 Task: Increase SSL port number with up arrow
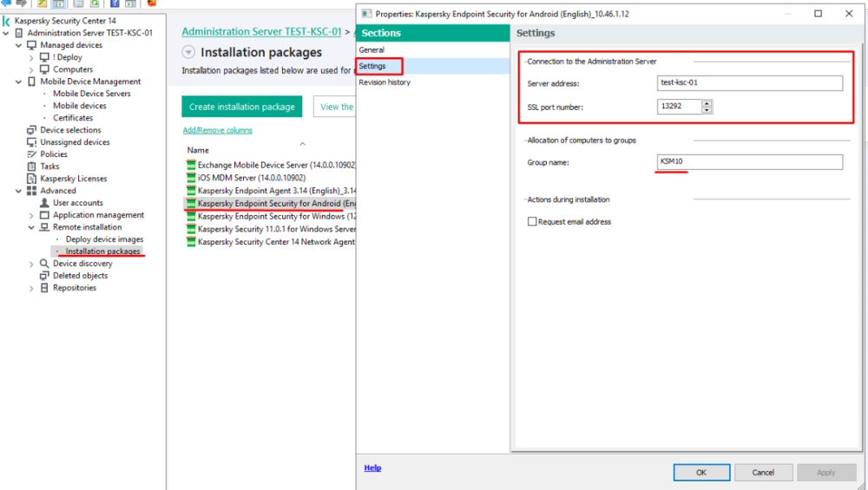(707, 103)
